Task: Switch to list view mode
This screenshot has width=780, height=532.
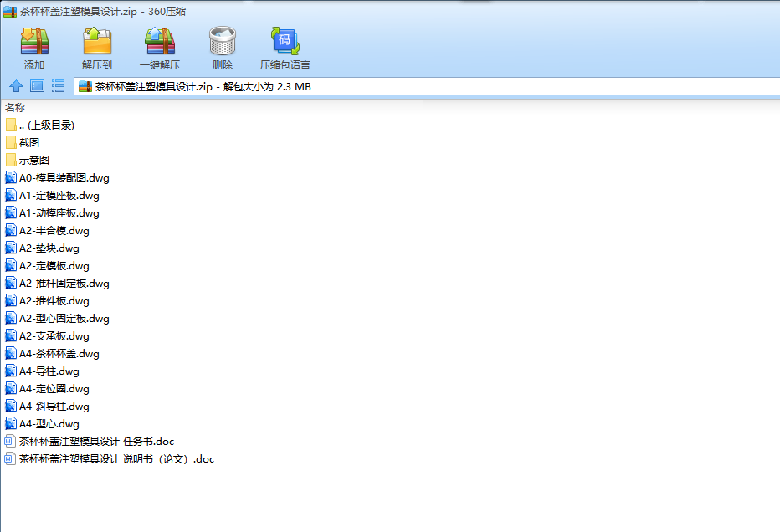Action: (x=59, y=86)
